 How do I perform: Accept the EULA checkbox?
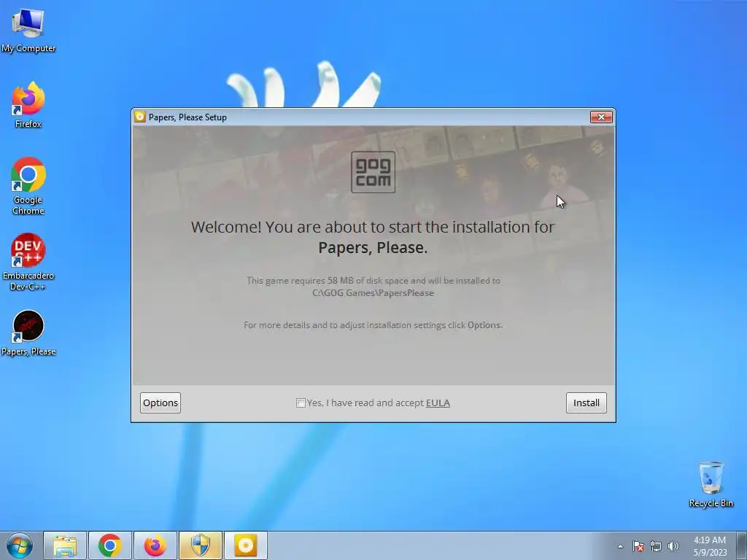tap(301, 402)
